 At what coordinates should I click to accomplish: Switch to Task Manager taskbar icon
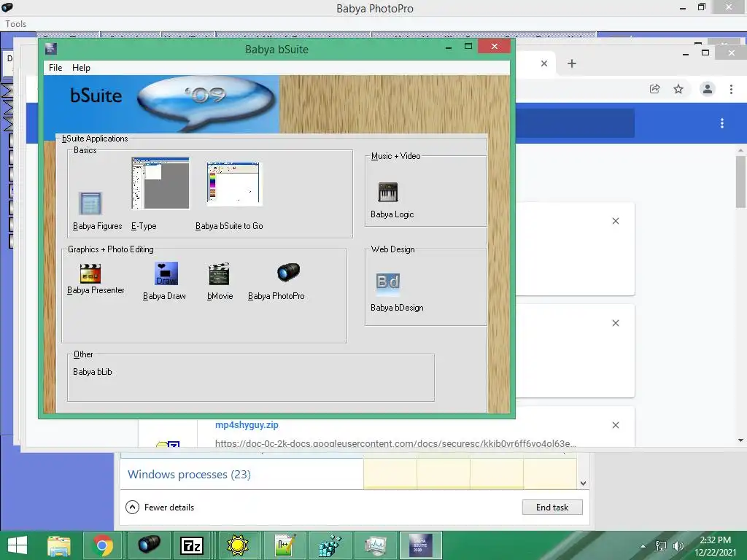[x=376, y=545]
